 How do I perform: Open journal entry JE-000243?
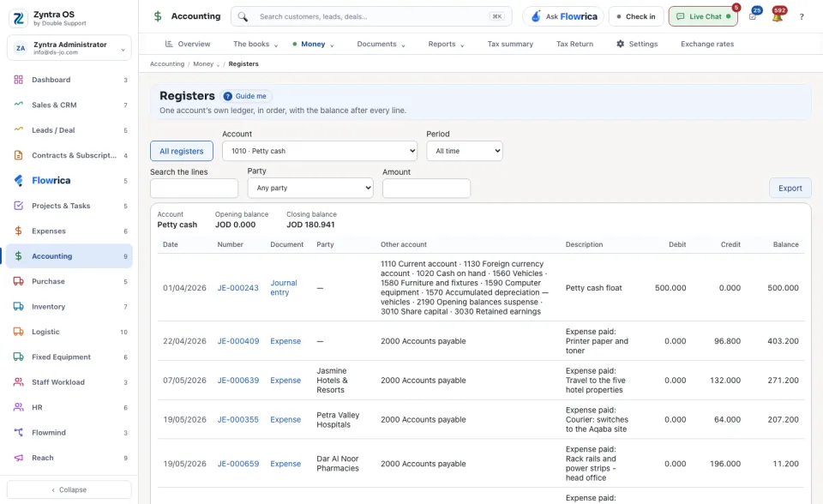238,288
